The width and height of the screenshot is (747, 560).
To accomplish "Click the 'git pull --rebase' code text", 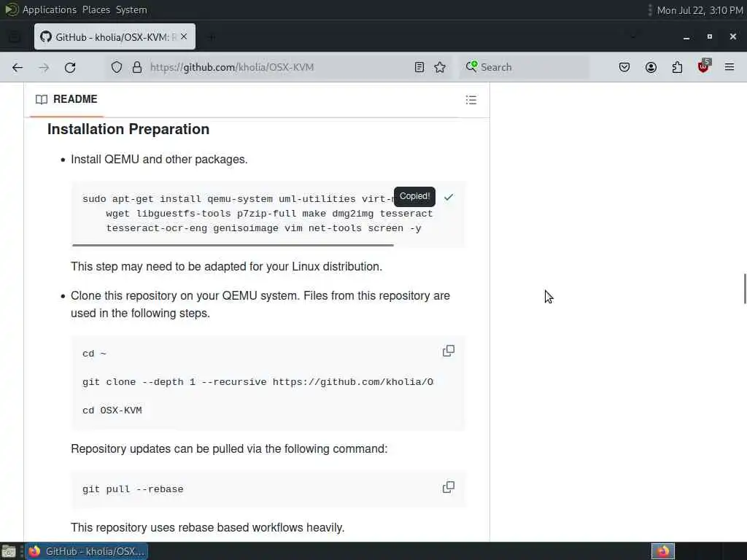I will (133, 489).
